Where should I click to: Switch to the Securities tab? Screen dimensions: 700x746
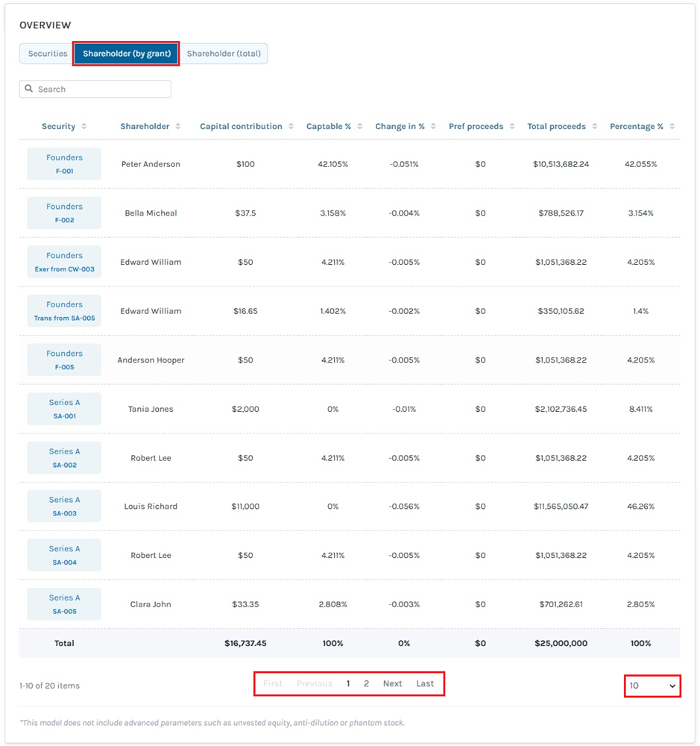coord(48,54)
